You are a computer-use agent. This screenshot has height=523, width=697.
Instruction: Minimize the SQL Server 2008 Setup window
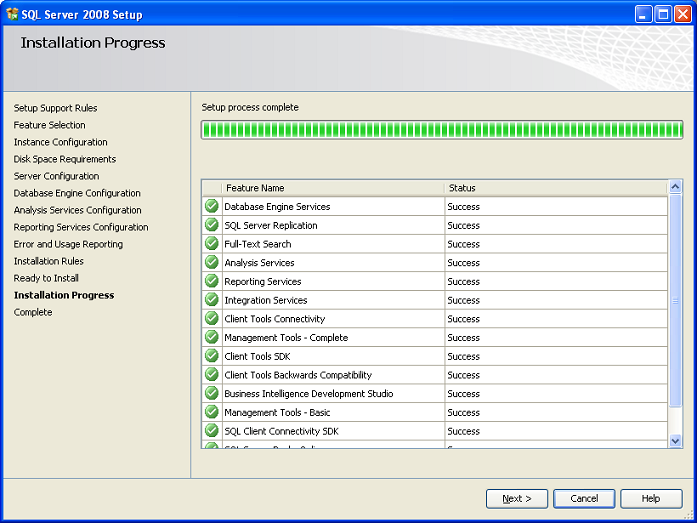643,14
